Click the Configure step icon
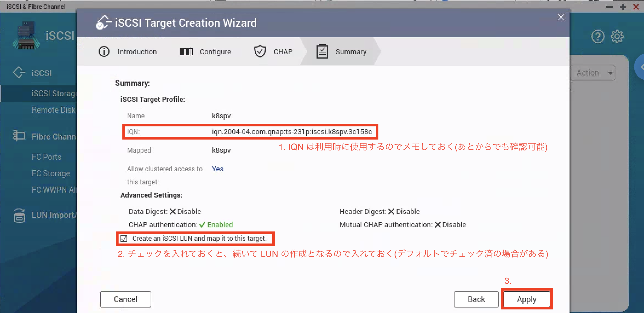644x313 pixels. pos(186,51)
